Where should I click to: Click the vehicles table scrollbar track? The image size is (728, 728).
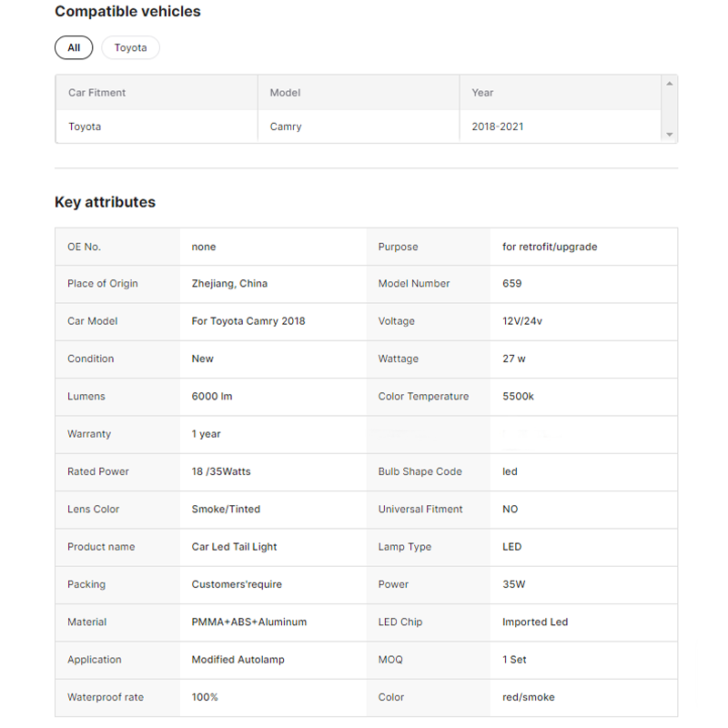tap(670, 109)
